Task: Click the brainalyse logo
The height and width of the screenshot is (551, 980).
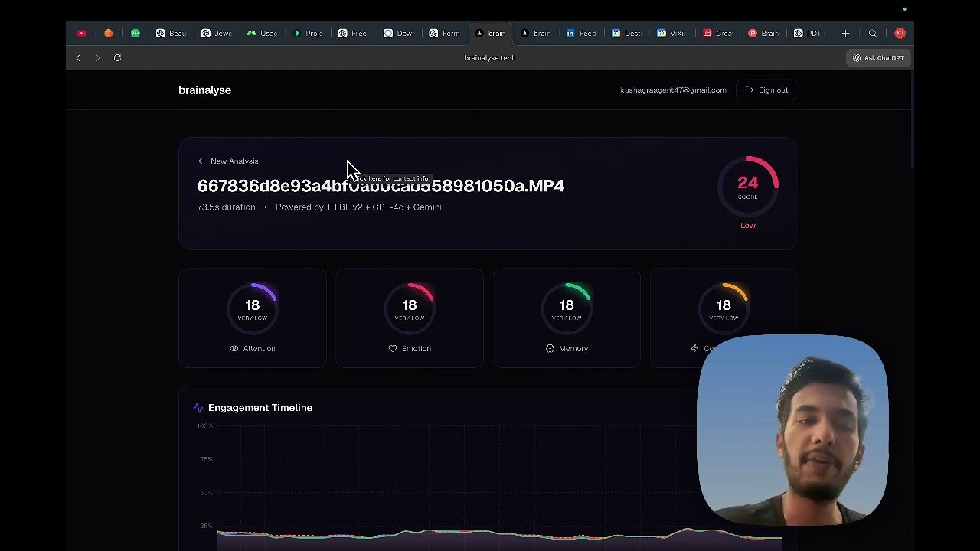Action: click(x=204, y=90)
